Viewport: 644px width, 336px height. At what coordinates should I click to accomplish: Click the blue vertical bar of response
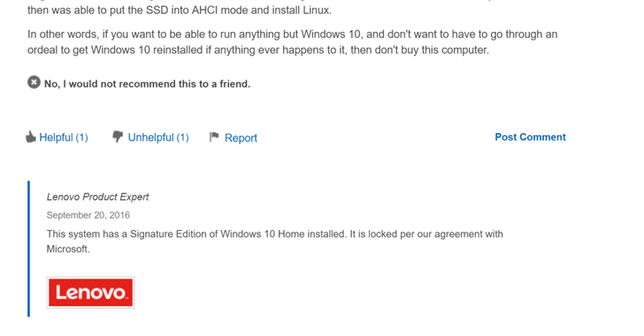tap(28, 249)
